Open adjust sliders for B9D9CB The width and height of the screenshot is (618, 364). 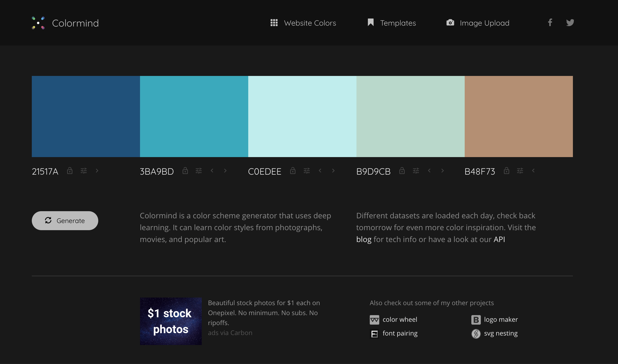tap(416, 171)
